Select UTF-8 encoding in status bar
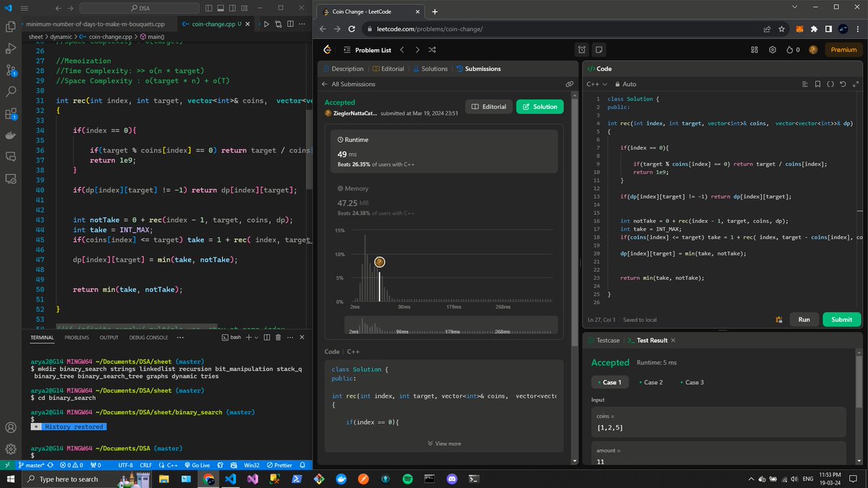868x488 pixels. pos(125,466)
